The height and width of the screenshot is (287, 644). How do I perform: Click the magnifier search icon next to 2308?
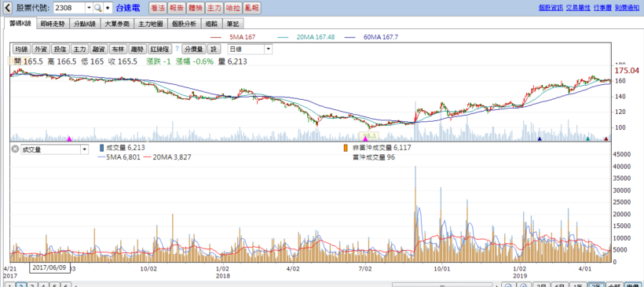[x=98, y=8]
